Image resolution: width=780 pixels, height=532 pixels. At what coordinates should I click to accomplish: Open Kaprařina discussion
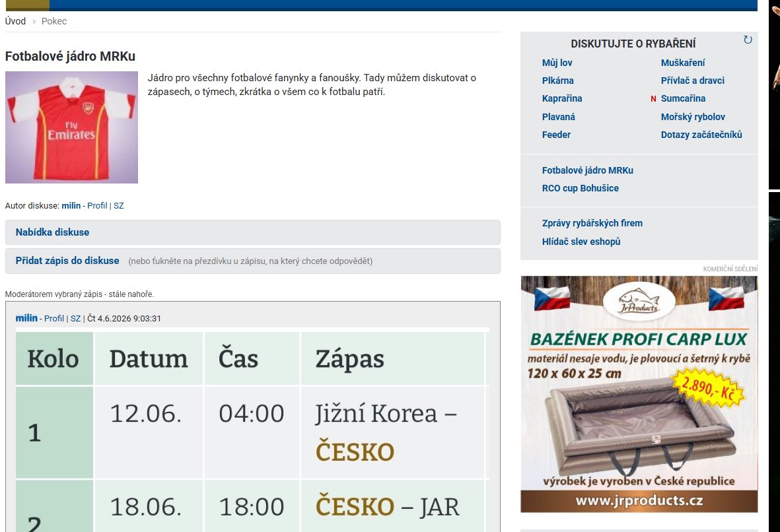tap(562, 98)
